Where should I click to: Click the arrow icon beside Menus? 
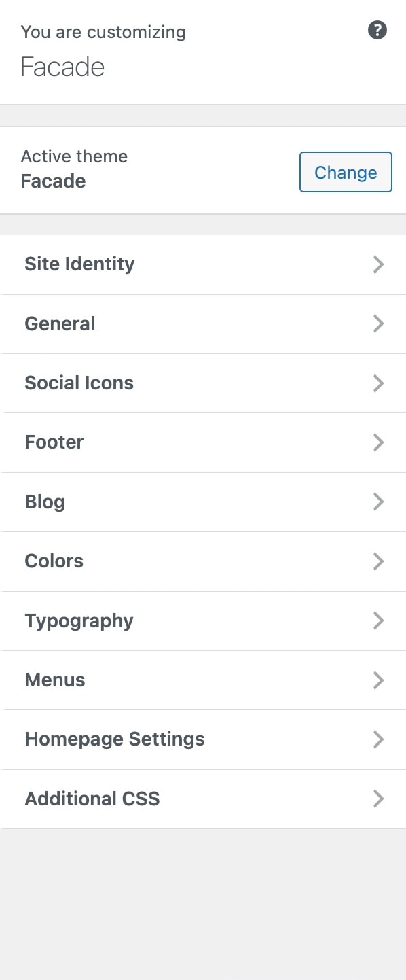pyautogui.click(x=379, y=680)
